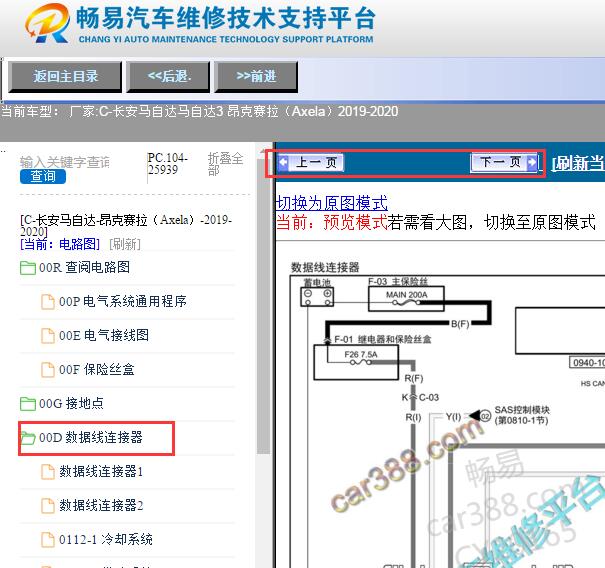Viewport: 605px width, 568px height.
Task: Click the [当前: 电路图] link
Action: point(60,244)
